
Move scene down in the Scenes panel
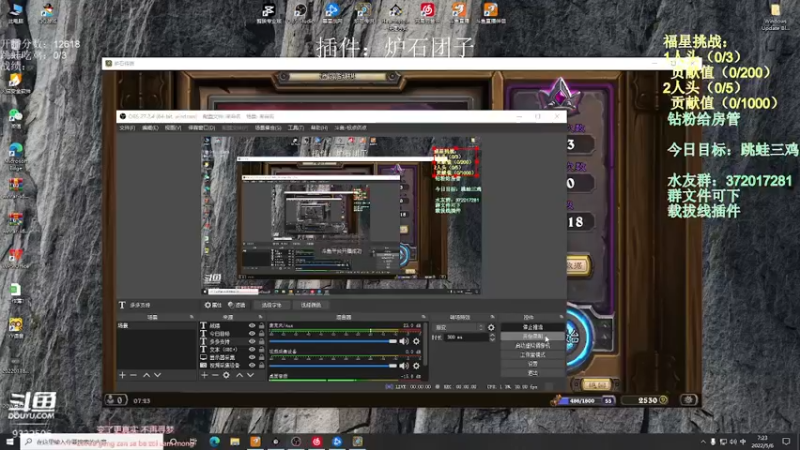(x=158, y=375)
